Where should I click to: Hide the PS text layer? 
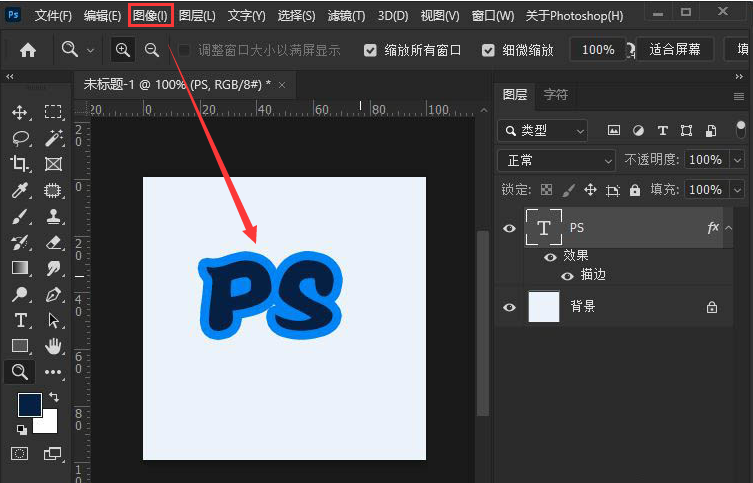pos(509,228)
